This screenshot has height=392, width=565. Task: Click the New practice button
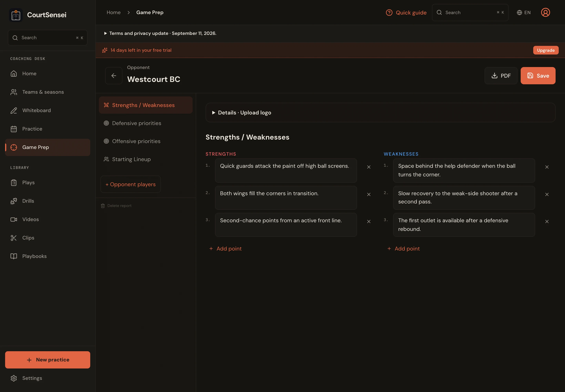pyautogui.click(x=47, y=360)
